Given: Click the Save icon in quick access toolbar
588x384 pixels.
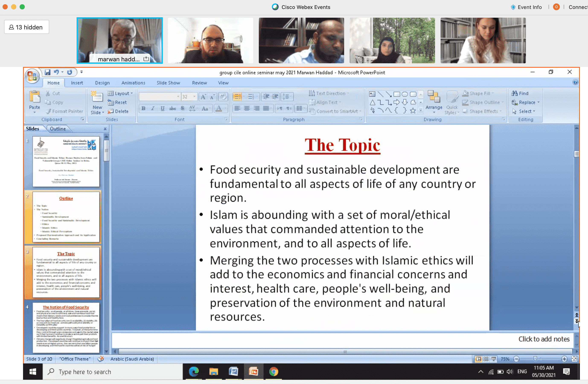Looking at the screenshot, I should [x=47, y=72].
